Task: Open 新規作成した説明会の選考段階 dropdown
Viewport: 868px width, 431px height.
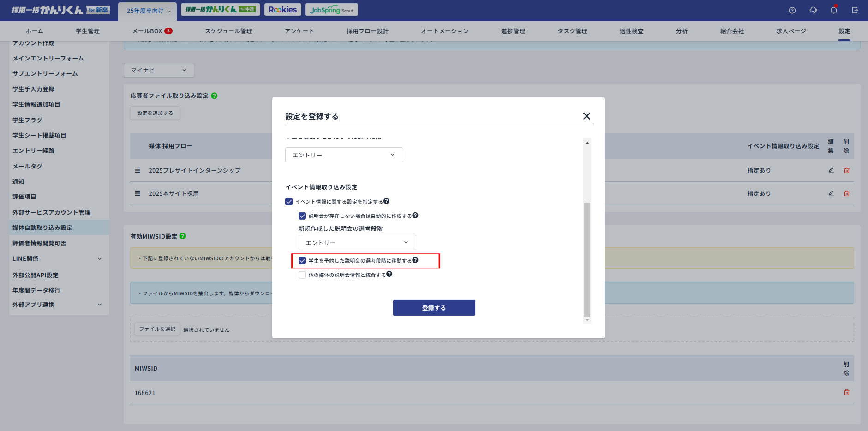Action: [x=357, y=243]
